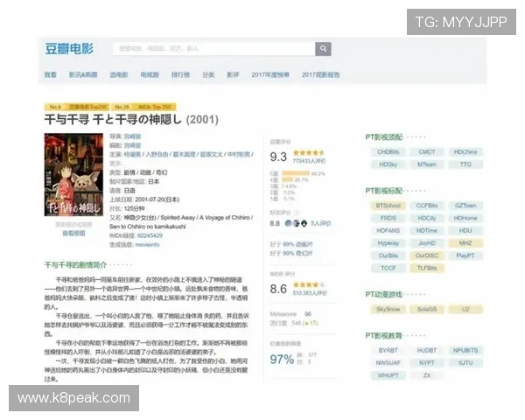Open the 2017观影报告 nav item
Viewport: 525px width, 420px height.
point(321,74)
